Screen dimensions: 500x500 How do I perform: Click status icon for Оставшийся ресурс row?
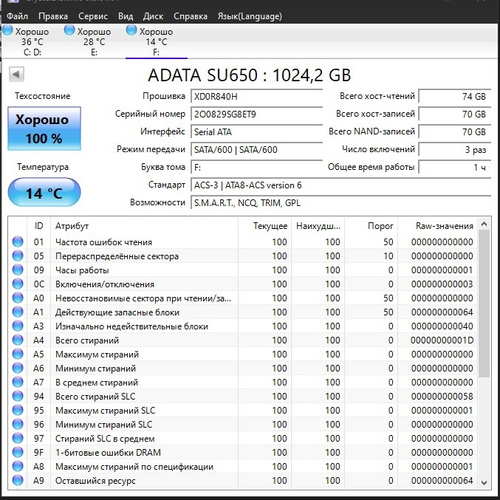pos(18,480)
